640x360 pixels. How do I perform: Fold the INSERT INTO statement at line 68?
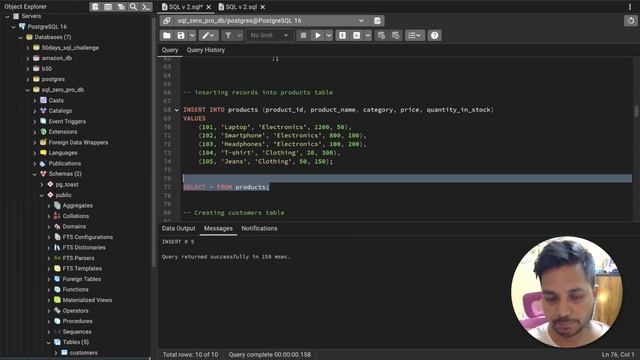[x=177, y=110]
